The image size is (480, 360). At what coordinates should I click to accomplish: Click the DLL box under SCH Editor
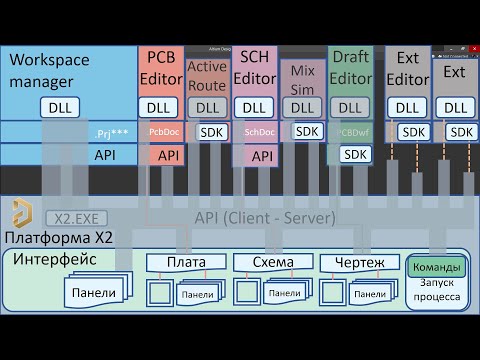point(254,107)
